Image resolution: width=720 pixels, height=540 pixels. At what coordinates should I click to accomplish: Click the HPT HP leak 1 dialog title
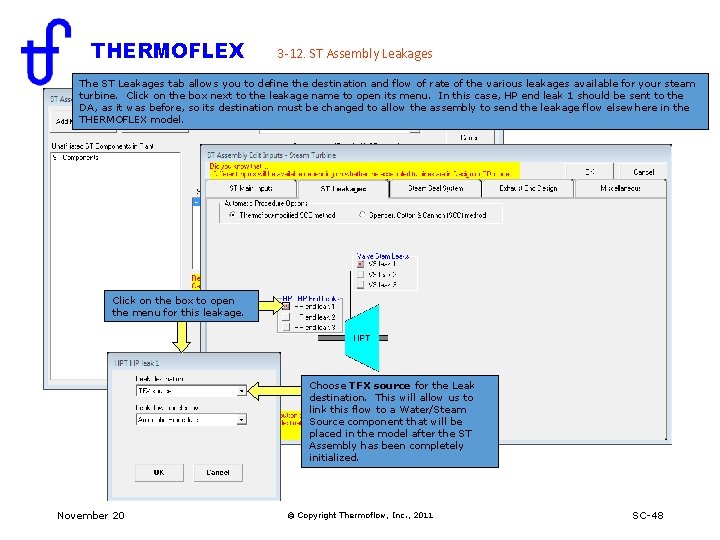click(x=137, y=363)
